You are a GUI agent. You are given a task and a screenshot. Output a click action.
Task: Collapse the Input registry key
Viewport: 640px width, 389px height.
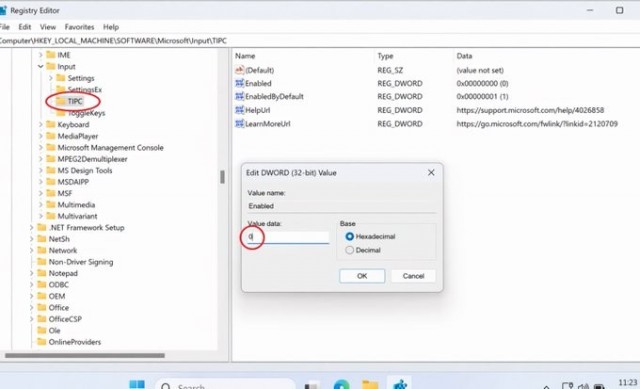coord(40,66)
